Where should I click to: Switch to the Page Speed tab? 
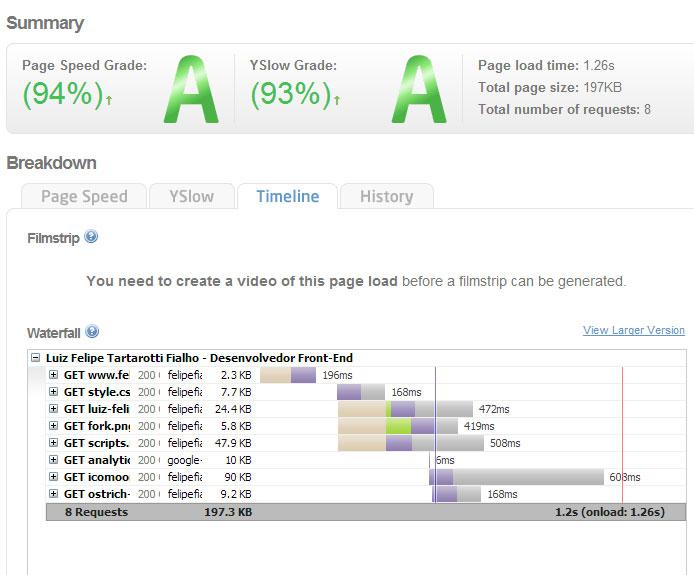click(x=84, y=196)
